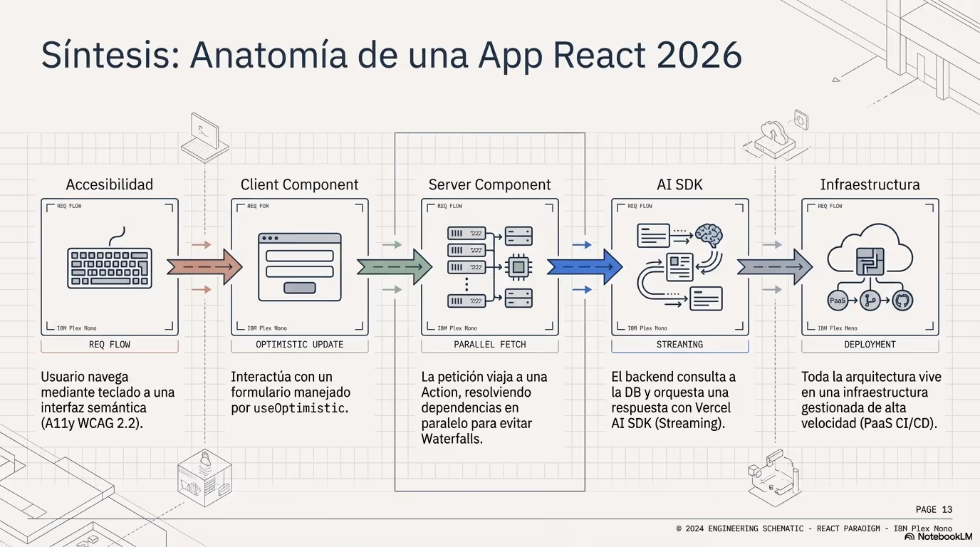The width and height of the screenshot is (980, 547).
Task: Click the isometric monitor icon above the flow
Action: coord(204,137)
